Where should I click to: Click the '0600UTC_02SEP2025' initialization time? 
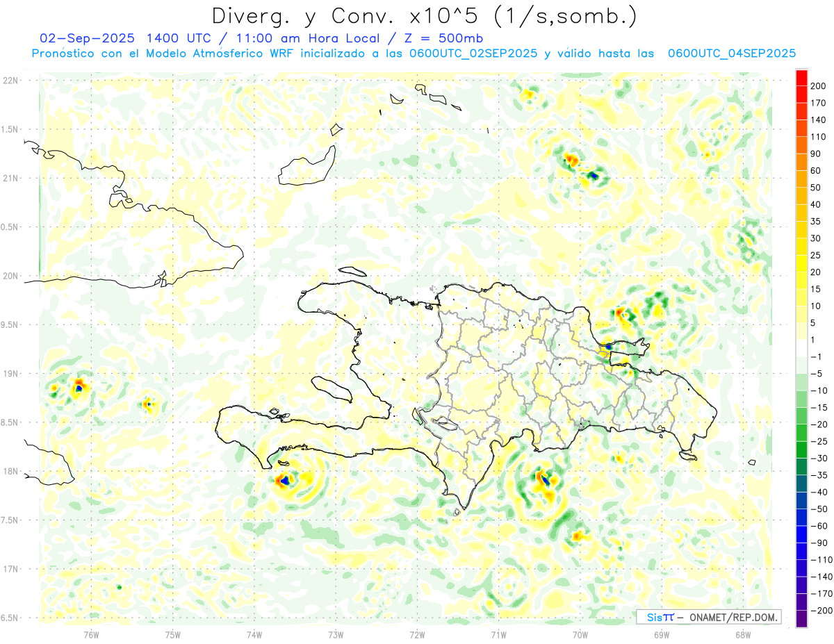(x=474, y=53)
